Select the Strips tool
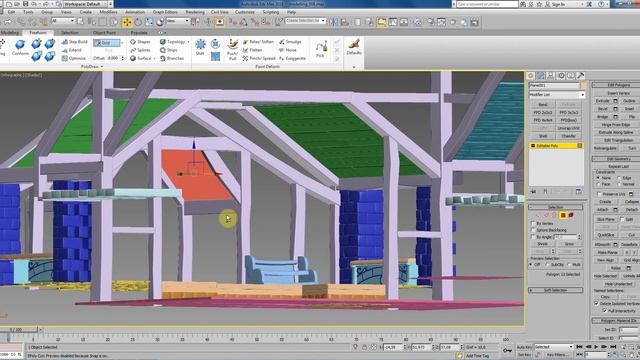640x360 pixels. pyautogui.click(x=169, y=50)
